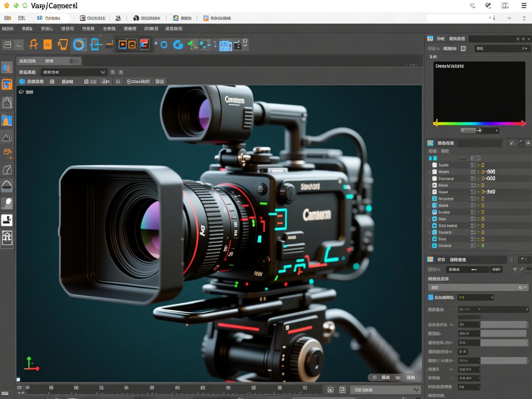The height and width of the screenshot is (399, 532).
Task: Toggle the checkbox in the right panel header row
Action: pyautogui.click(x=463, y=48)
